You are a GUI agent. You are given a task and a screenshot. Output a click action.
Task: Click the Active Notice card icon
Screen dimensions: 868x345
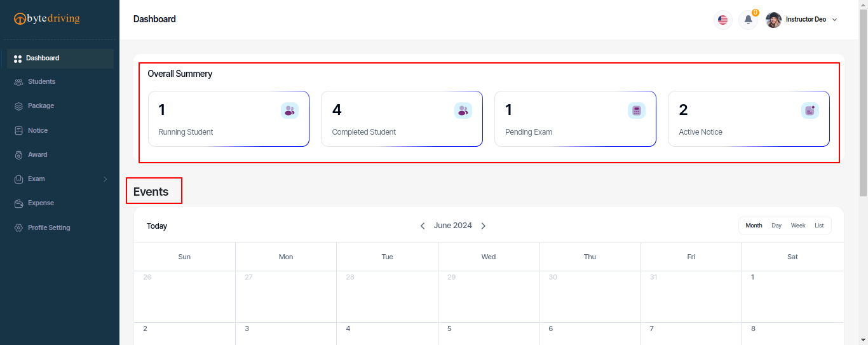pyautogui.click(x=810, y=111)
